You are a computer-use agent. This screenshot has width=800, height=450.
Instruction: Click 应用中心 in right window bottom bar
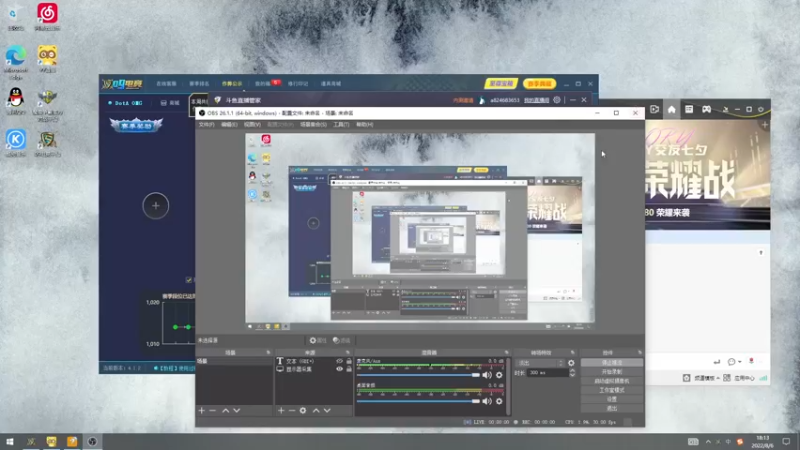(744, 378)
